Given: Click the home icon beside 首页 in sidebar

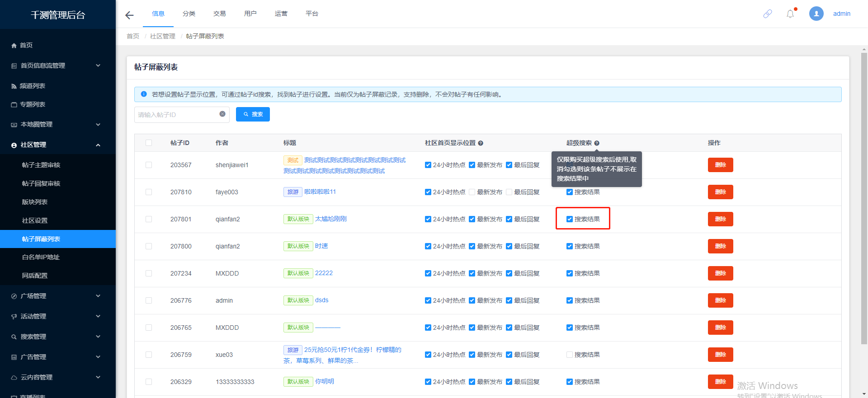Looking at the screenshot, I should coord(14,46).
